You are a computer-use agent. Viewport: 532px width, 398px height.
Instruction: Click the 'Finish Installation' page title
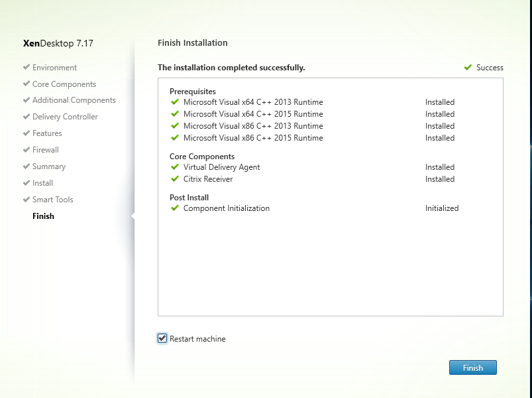tap(192, 43)
